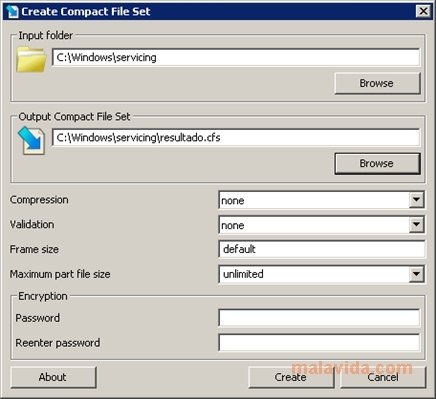Open the Validation dropdown arrow
The width and height of the screenshot is (436, 399).
[x=416, y=225]
